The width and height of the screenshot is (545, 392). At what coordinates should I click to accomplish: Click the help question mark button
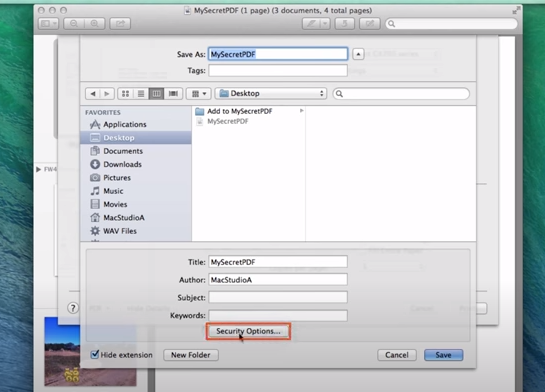tap(73, 308)
